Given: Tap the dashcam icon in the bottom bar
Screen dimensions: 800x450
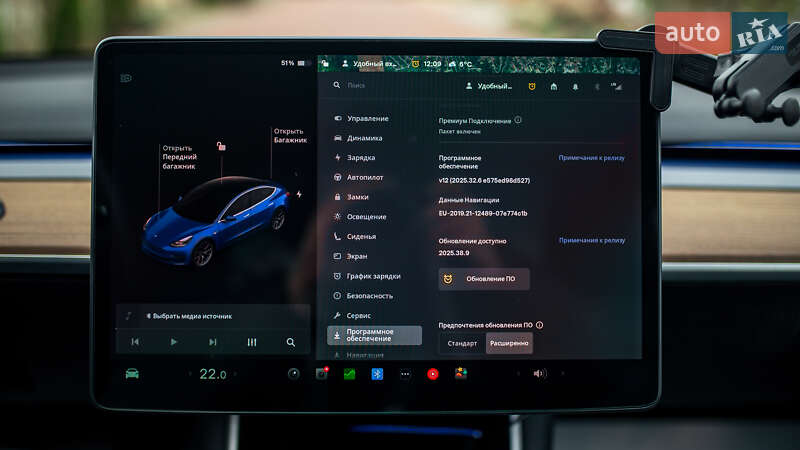Looking at the screenshot, I should [321, 374].
